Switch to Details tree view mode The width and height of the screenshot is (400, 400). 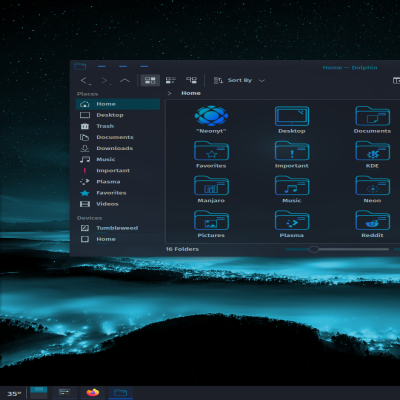point(191,80)
